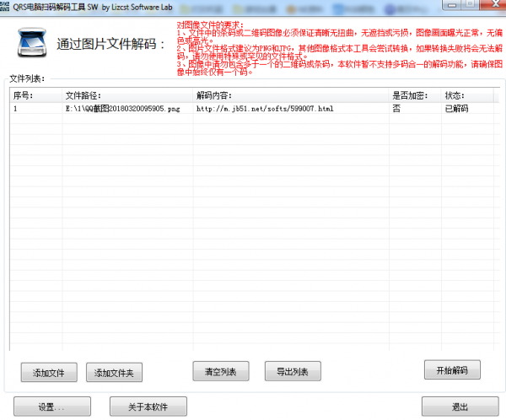506x420 pixels.
Task: Select row number 1 cell
Action: pos(15,109)
